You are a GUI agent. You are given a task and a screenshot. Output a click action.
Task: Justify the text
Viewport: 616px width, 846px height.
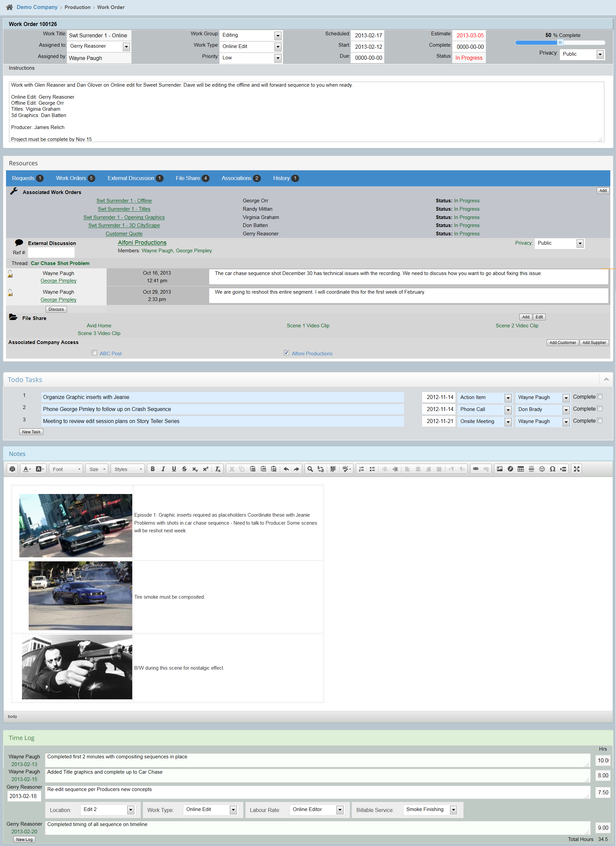coord(439,469)
